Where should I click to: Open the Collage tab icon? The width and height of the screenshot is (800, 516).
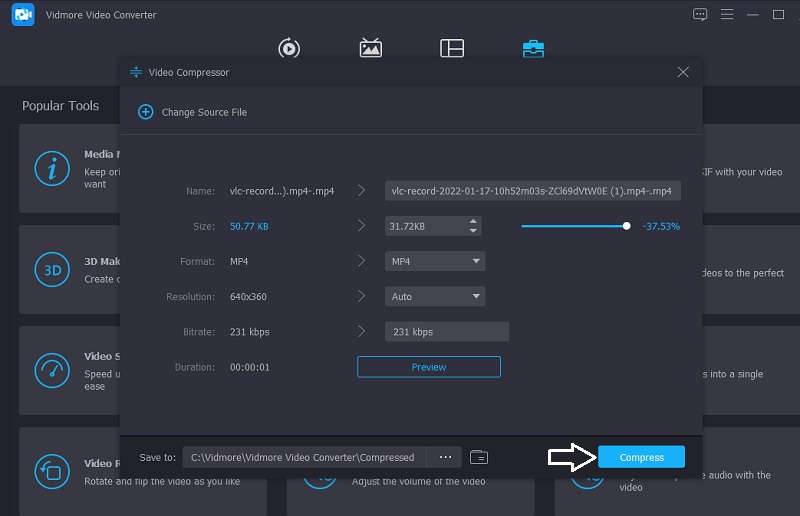(451, 48)
